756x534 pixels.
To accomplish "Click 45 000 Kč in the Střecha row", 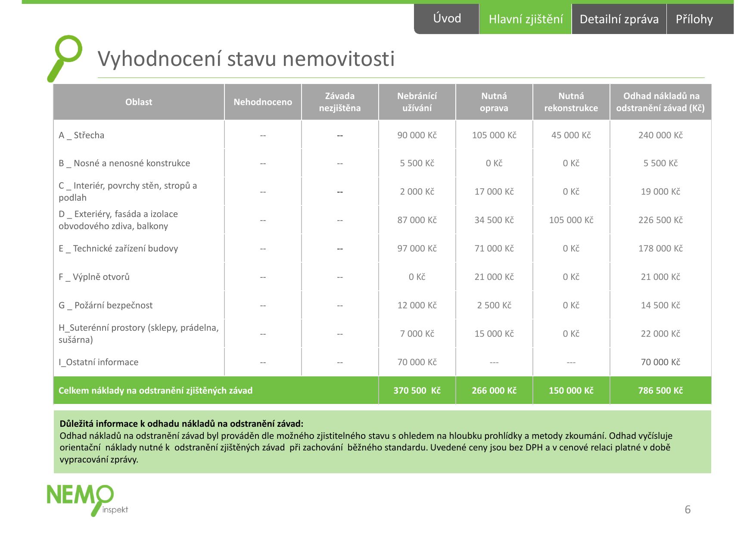I will coord(571,135).
